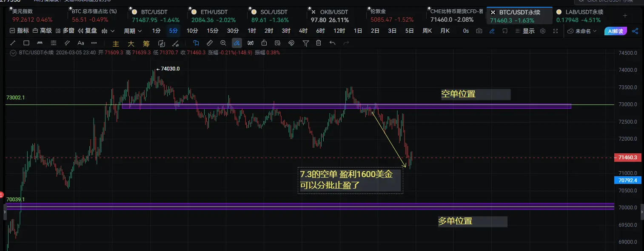Switch to 1时 timeframe
644x251 pixels.
pos(252,31)
